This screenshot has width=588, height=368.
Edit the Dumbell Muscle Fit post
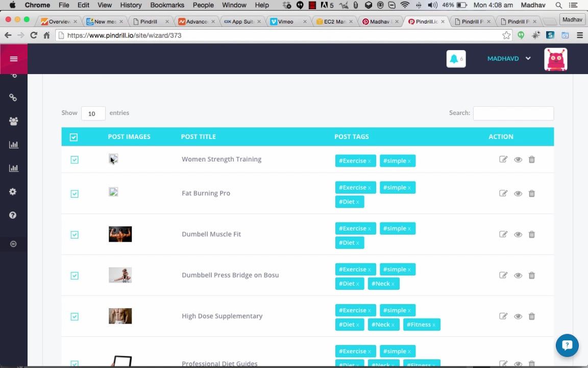503,234
